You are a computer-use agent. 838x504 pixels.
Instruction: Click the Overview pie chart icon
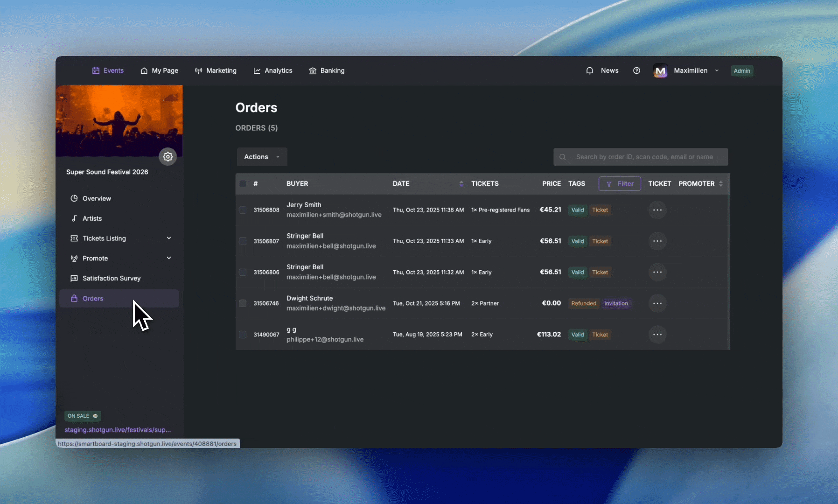point(74,198)
